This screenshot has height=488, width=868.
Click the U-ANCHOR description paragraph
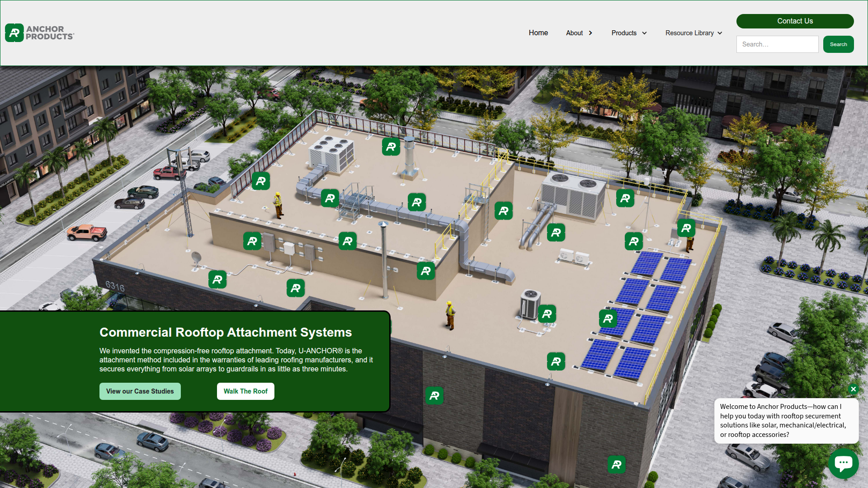click(x=236, y=360)
